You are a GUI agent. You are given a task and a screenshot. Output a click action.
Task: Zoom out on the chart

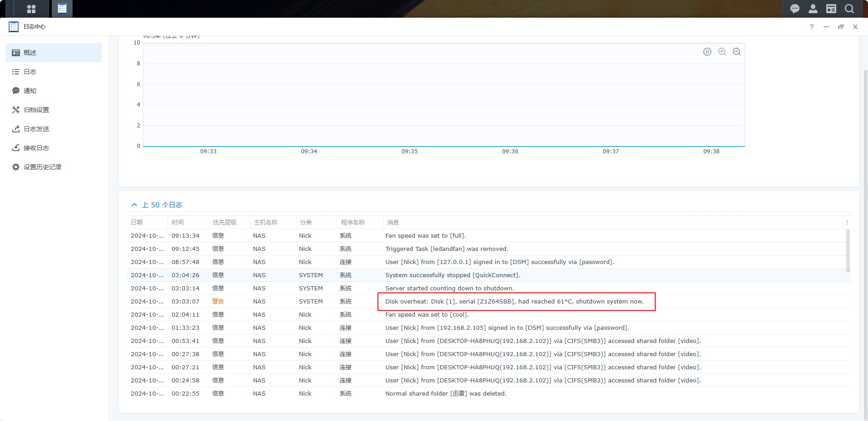[736, 52]
